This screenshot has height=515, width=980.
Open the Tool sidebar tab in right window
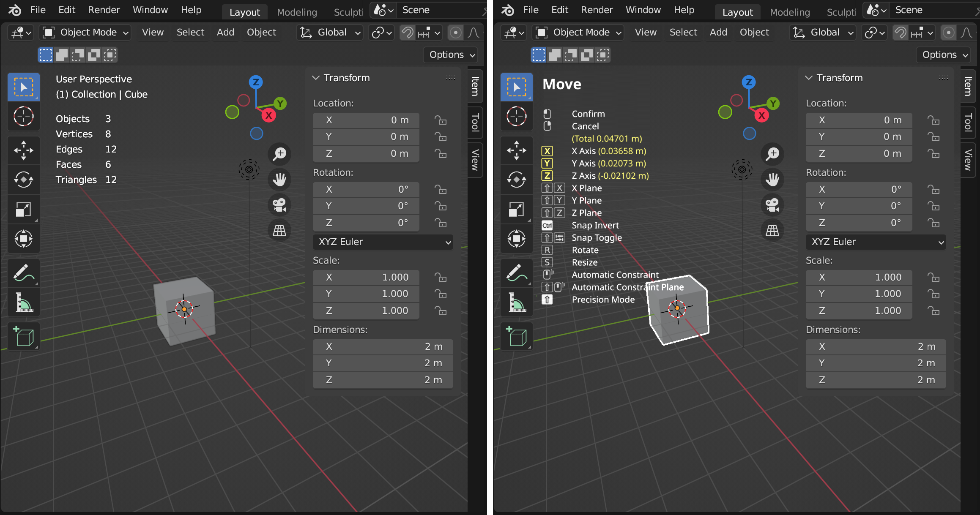pos(968,123)
